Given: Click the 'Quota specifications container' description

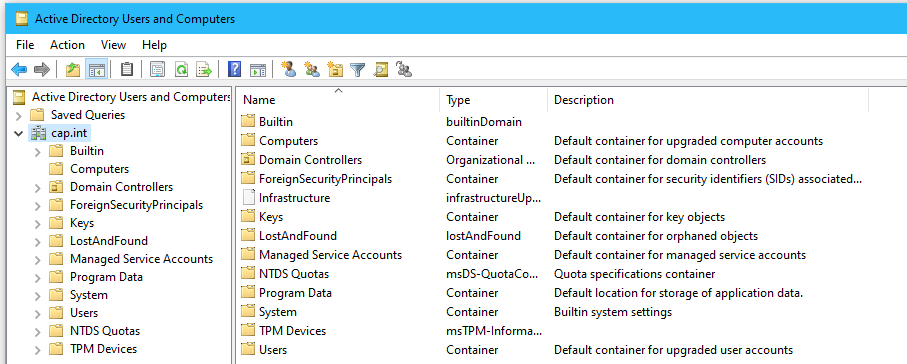Looking at the screenshot, I should click(x=635, y=274).
